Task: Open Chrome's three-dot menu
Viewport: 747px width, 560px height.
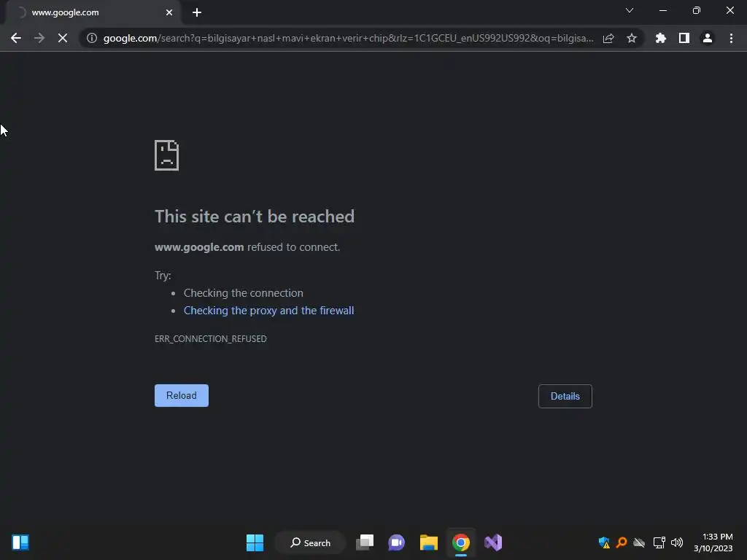Action: click(731, 38)
